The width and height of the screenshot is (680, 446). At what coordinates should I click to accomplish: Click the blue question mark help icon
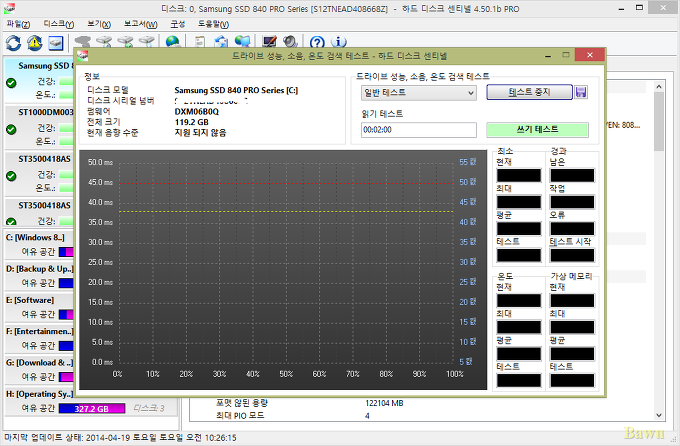pyautogui.click(x=317, y=42)
